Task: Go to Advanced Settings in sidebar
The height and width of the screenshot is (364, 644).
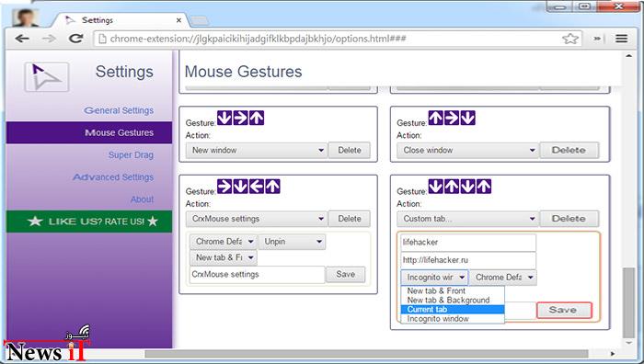Action: click(113, 177)
